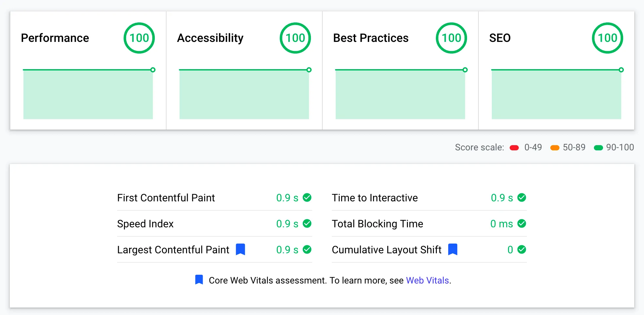Click the green checkmark for Speed Index
Screen dimensions: 644x315
(x=307, y=223)
